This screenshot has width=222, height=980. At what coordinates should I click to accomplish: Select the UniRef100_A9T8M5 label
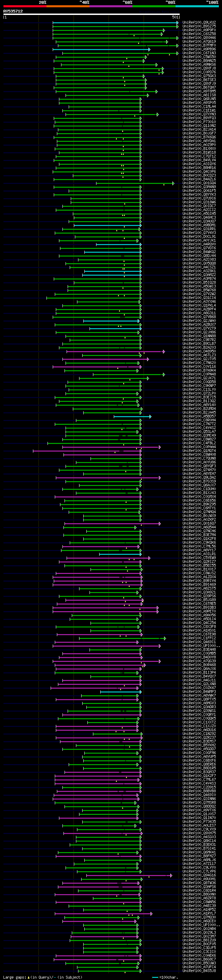tap(199, 91)
